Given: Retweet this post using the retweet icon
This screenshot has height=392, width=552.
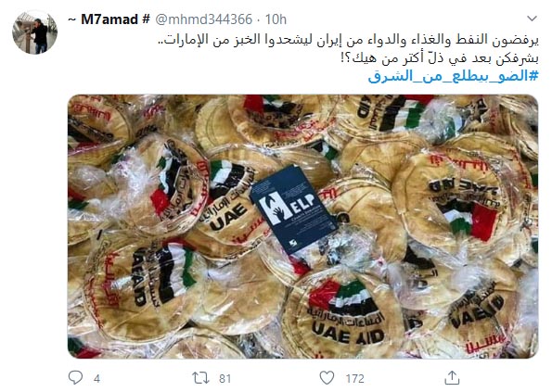Looking at the screenshot, I should (200, 378).
